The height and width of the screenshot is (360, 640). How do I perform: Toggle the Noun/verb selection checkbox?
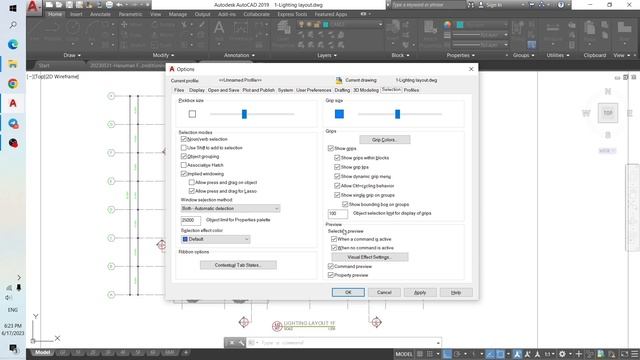(x=184, y=139)
